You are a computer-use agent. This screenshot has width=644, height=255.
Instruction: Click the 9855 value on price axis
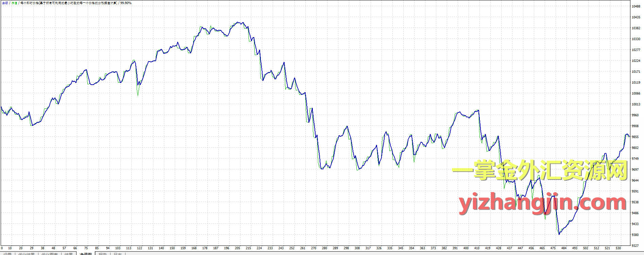635,137
